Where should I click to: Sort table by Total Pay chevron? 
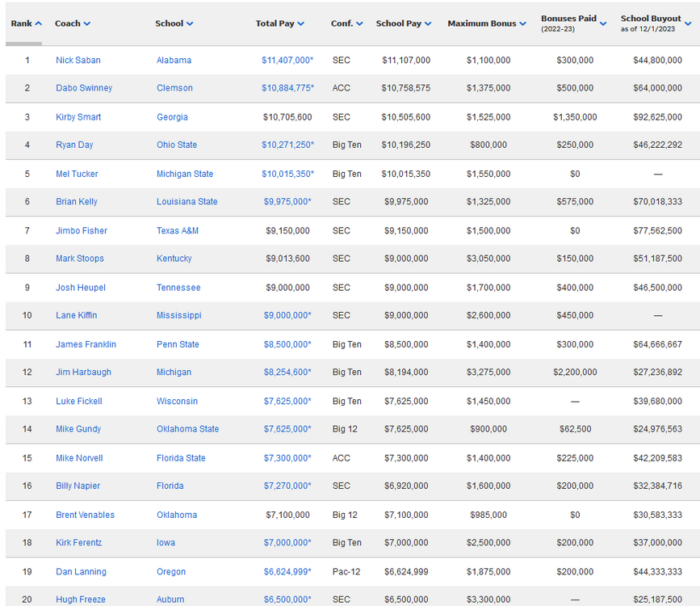300,24
